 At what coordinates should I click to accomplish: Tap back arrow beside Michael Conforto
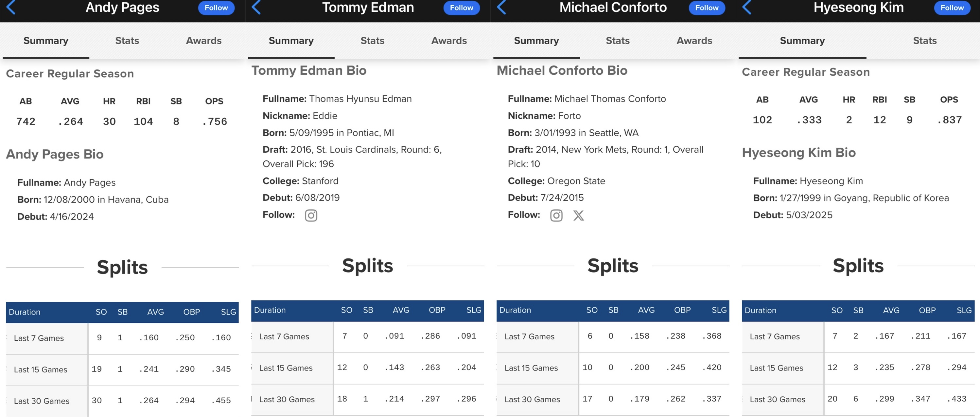pyautogui.click(x=502, y=8)
